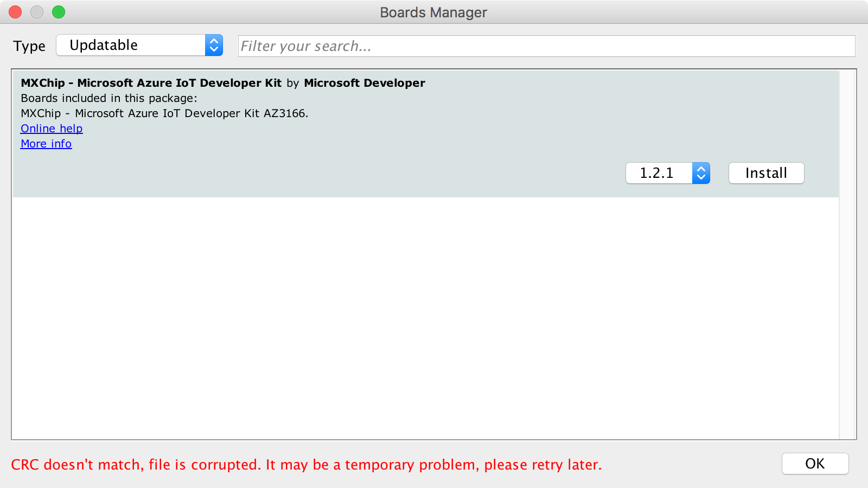Open the More info link

[46, 144]
